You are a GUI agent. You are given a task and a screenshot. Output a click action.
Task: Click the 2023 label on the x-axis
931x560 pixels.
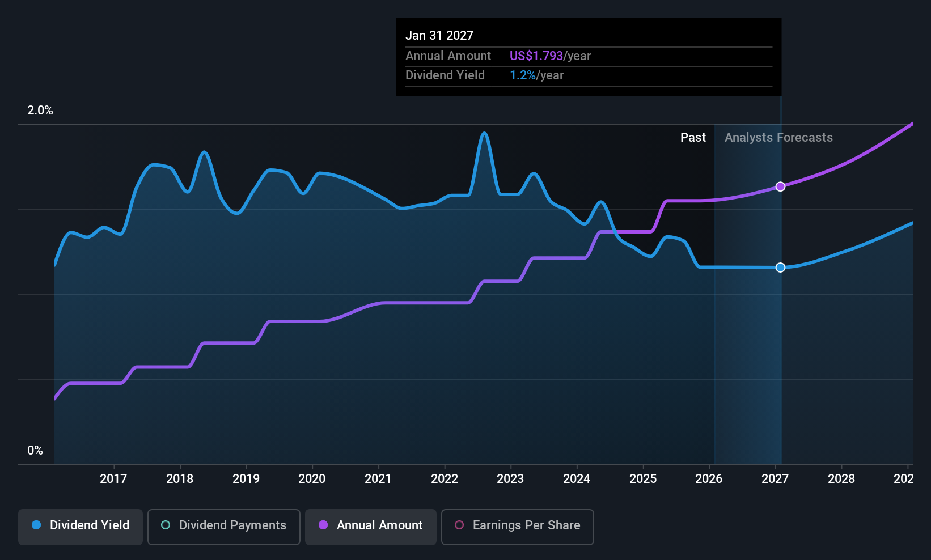pos(510,478)
